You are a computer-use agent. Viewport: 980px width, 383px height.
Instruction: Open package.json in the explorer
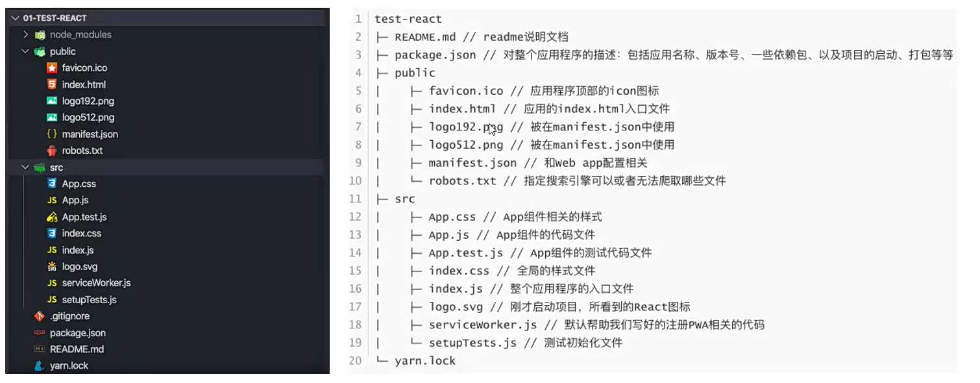(78, 333)
